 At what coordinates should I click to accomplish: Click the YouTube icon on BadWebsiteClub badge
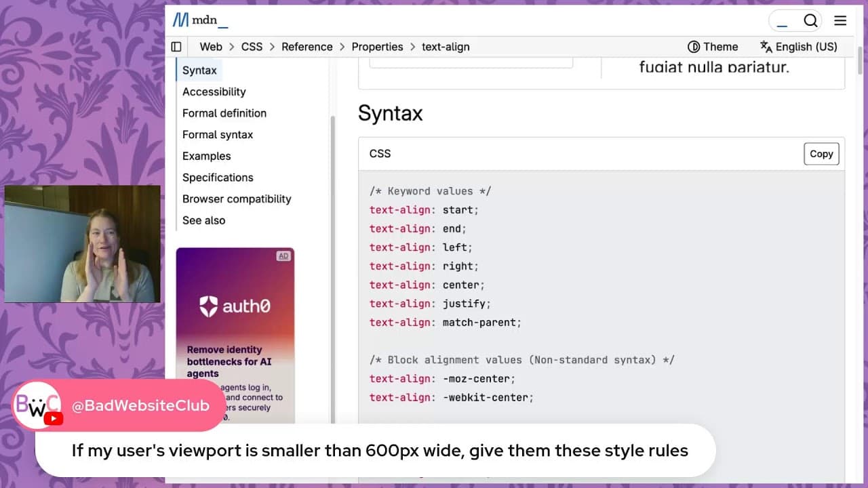pos(53,418)
